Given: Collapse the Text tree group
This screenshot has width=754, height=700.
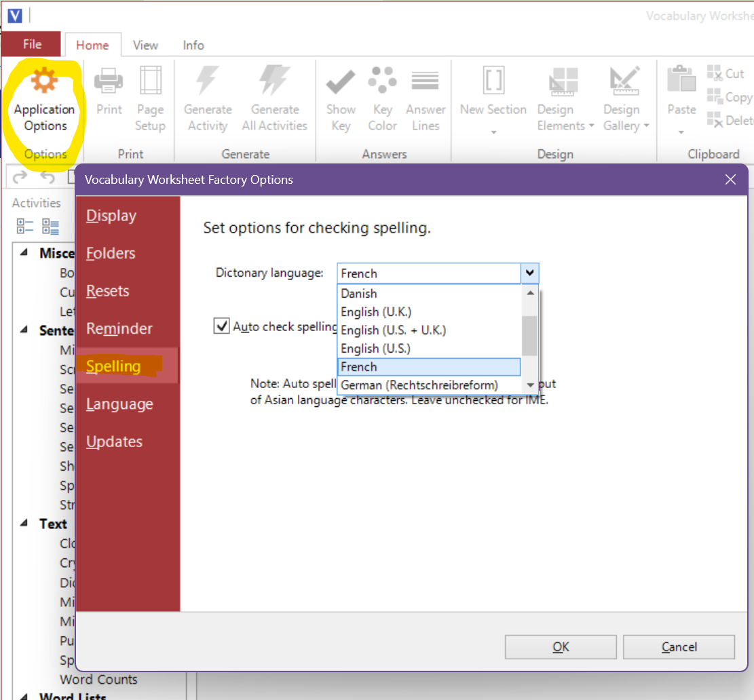Looking at the screenshot, I should click(x=24, y=523).
